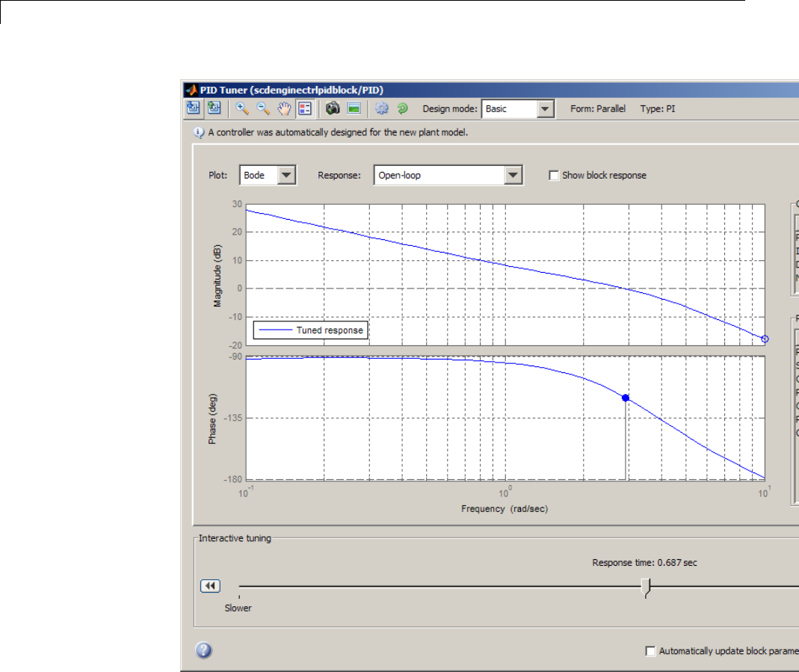Click the blue help question mark icon
The height and width of the screenshot is (672, 799).
click(x=203, y=650)
